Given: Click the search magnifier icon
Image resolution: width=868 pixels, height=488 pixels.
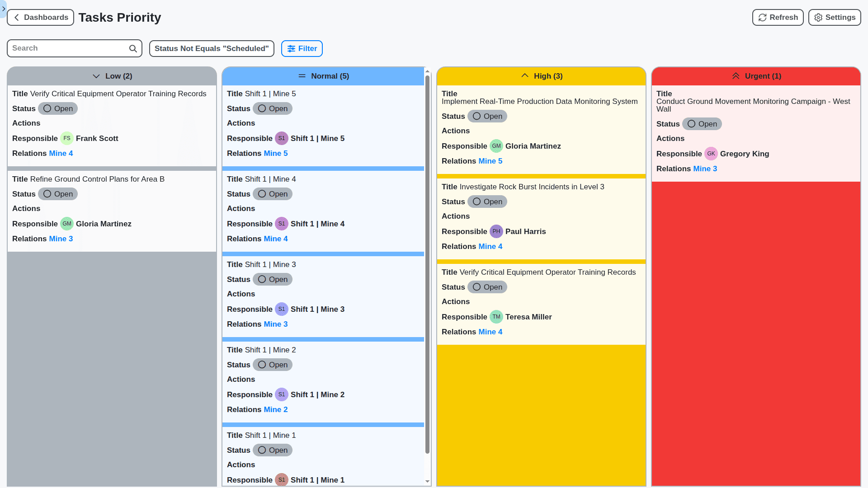Looking at the screenshot, I should [133, 48].
